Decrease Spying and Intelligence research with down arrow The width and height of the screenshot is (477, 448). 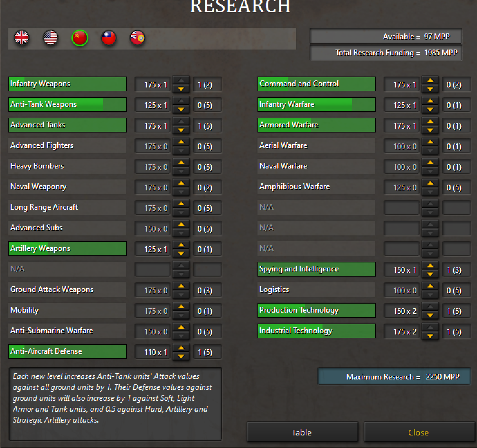(430, 274)
